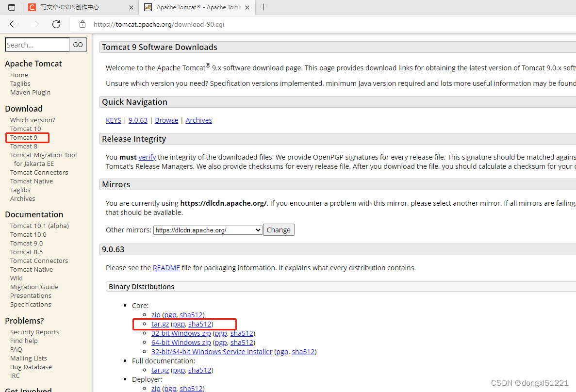Open sha512 for Full documentation tar.gz
576x392 pixels.
click(x=200, y=370)
